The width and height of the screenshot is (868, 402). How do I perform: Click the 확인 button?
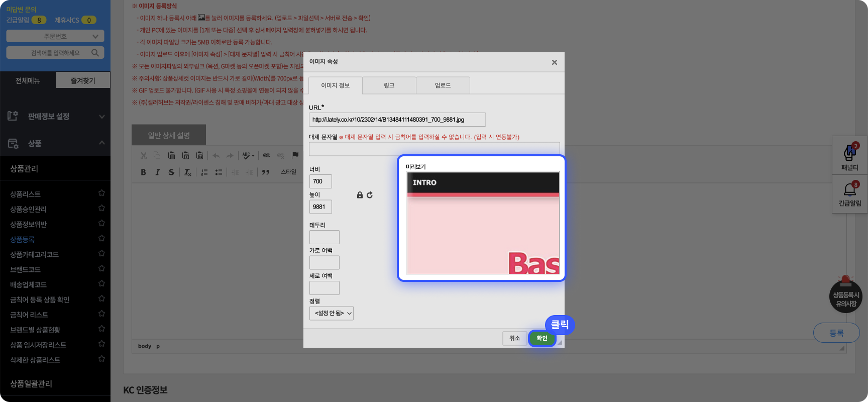coord(541,338)
